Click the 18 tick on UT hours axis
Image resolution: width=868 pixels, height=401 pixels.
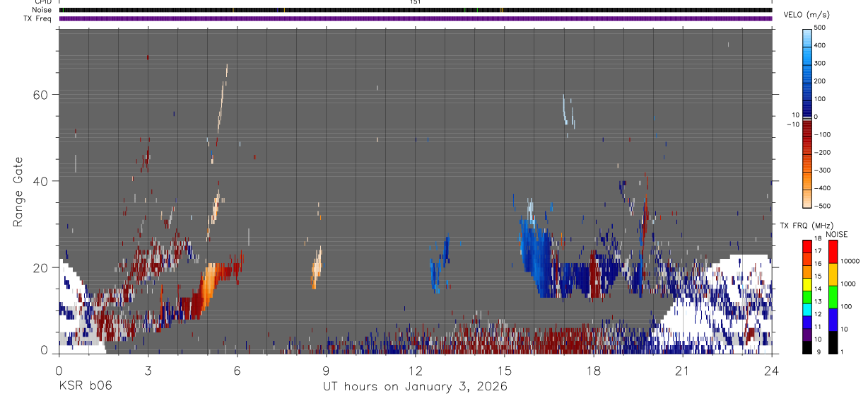[593, 370]
